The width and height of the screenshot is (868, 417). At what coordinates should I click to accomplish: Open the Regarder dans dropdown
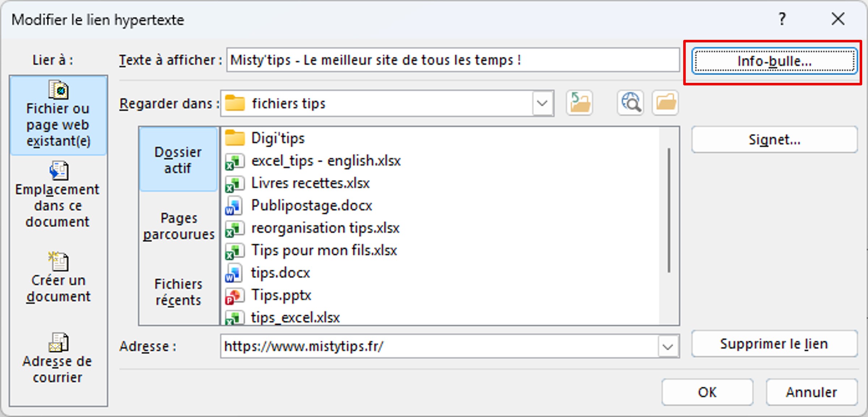[x=542, y=104]
